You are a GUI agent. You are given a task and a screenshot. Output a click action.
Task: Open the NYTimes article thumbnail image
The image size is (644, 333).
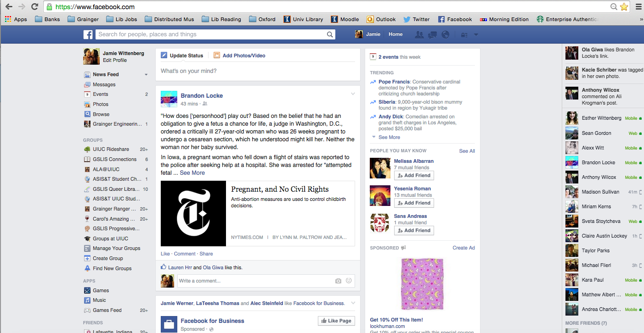(x=193, y=213)
